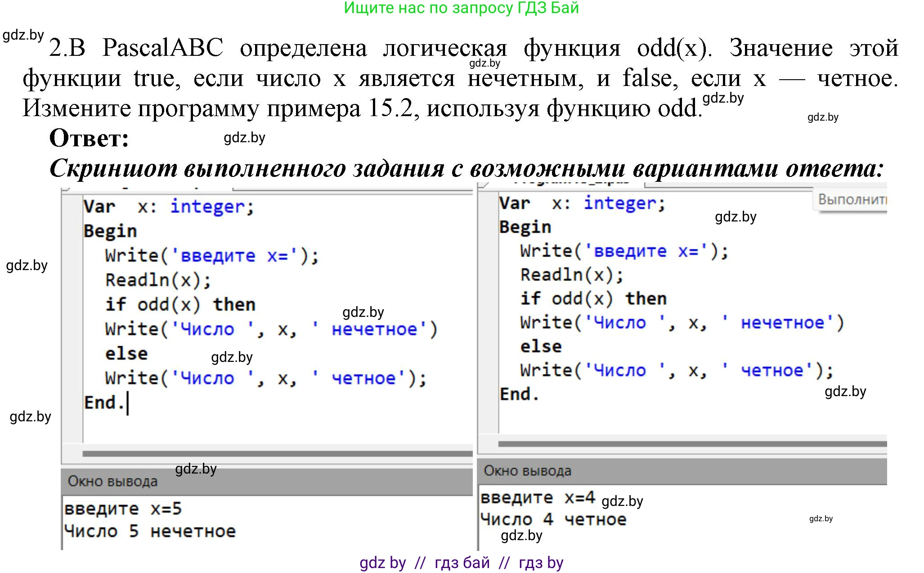Click the Begin keyword in right editor

click(525, 227)
